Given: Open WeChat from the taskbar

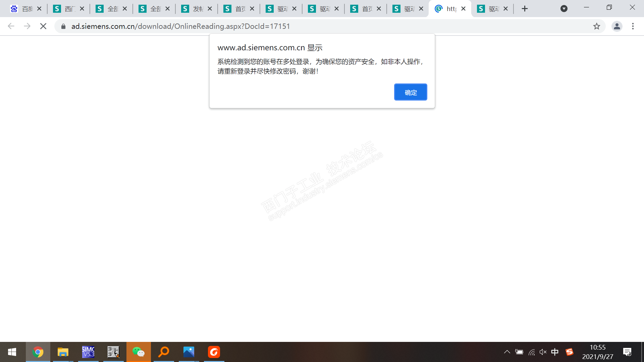Looking at the screenshot, I should click(139, 352).
